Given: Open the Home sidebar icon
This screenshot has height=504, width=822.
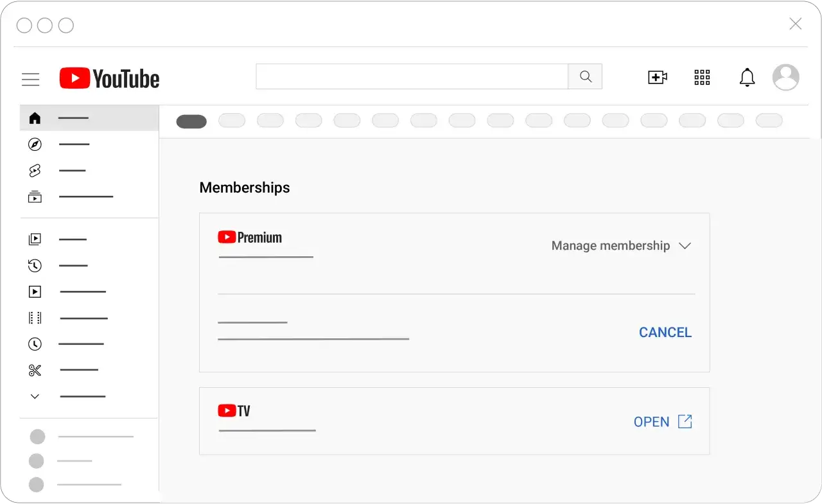Looking at the screenshot, I should [x=35, y=117].
